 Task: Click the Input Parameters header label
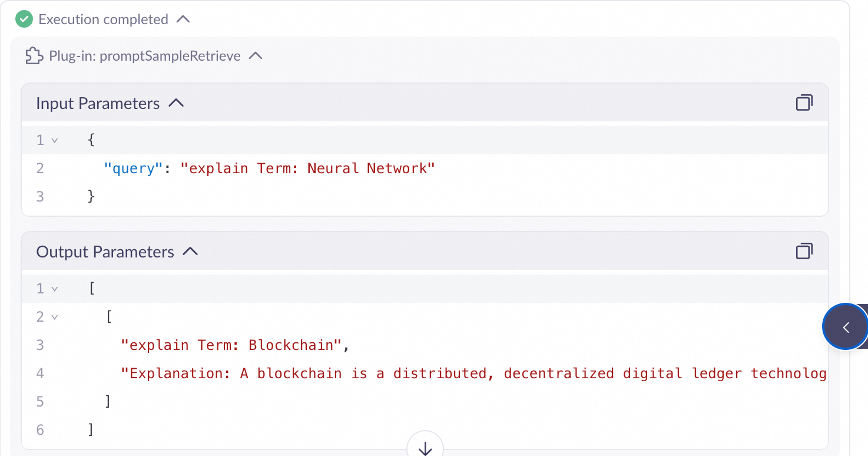[x=98, y=103]
